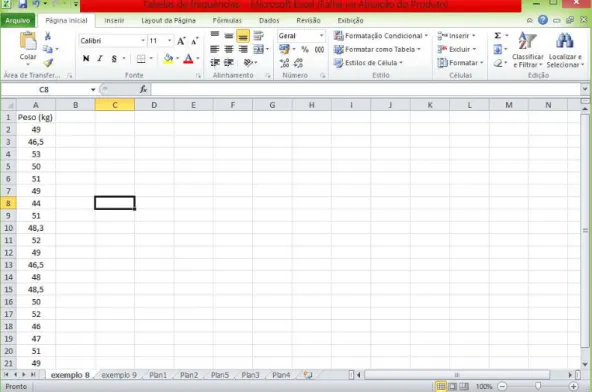Toggle italic formatting button

[x=100, y=59]
